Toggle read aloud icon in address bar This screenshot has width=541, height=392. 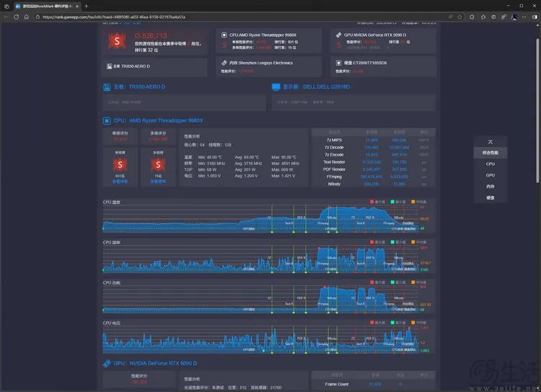451,17
